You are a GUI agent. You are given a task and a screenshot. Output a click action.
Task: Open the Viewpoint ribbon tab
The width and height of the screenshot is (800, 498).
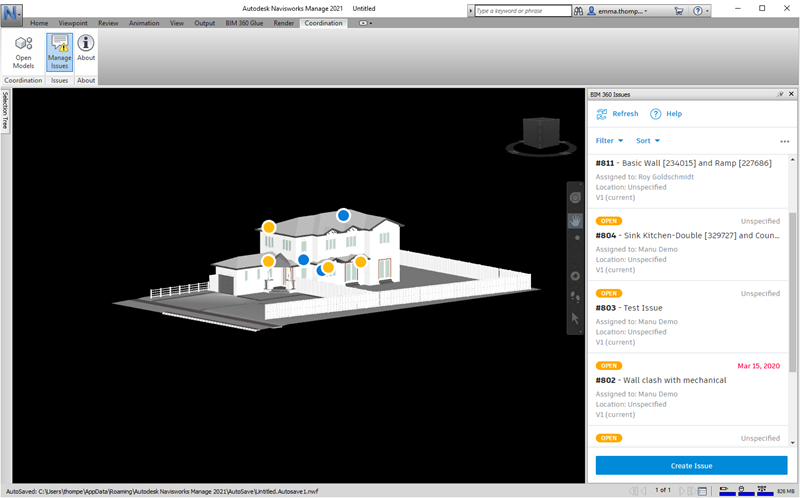click(73, 23)
